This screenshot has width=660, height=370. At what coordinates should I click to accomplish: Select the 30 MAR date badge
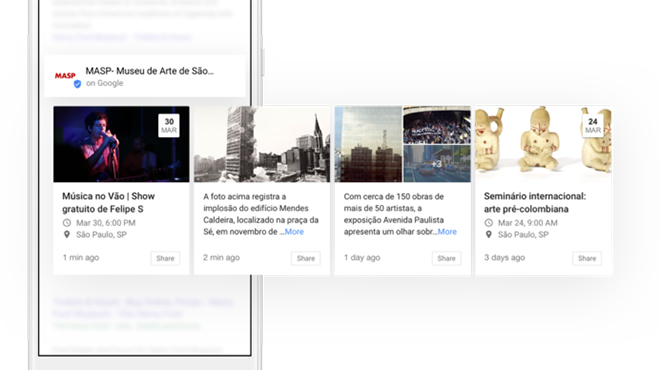(x=169, y=125)
